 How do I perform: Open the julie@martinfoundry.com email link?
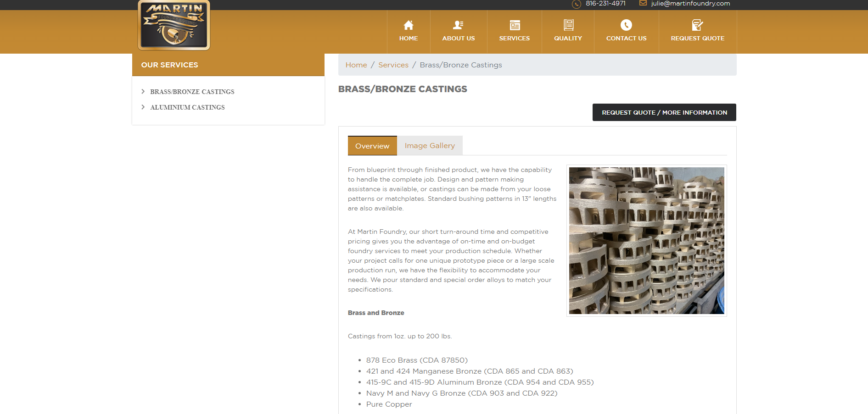click(x=689, y=3)
